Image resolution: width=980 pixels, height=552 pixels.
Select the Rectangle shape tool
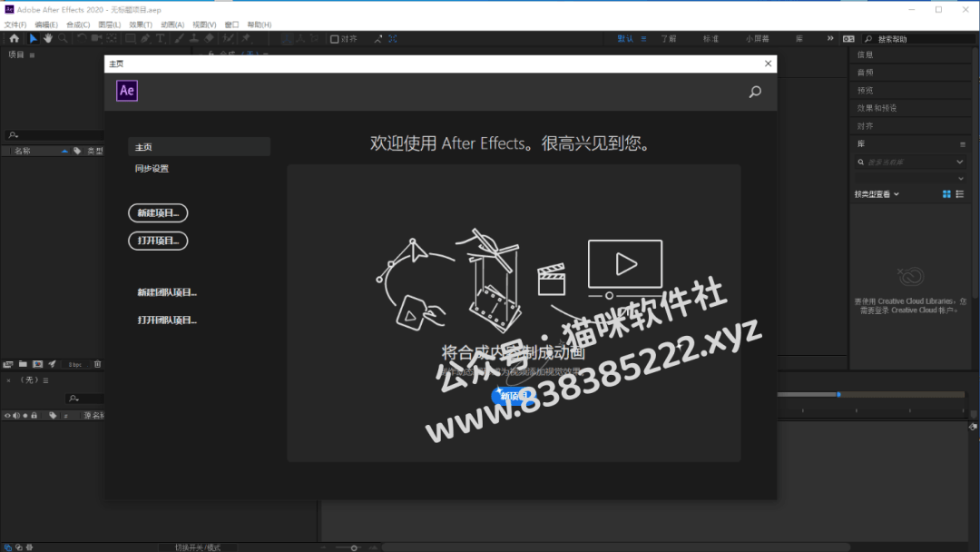130,39
